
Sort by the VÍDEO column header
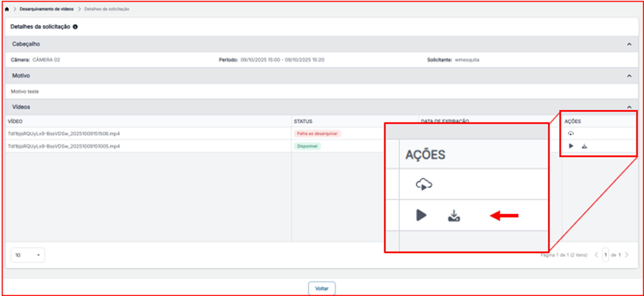(15, 121)
